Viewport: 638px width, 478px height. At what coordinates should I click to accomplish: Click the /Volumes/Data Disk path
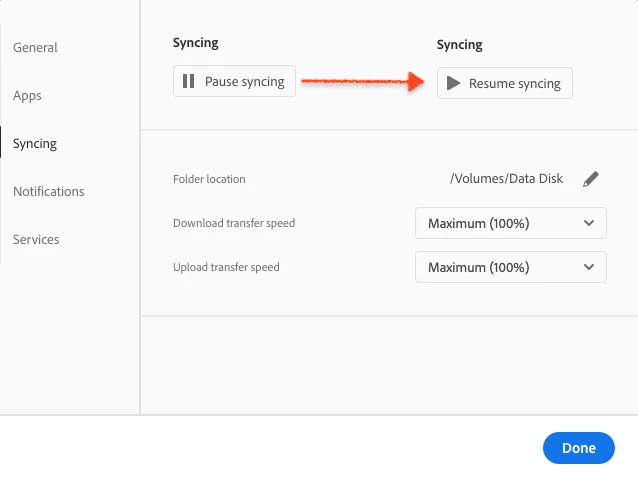(507, 179)
